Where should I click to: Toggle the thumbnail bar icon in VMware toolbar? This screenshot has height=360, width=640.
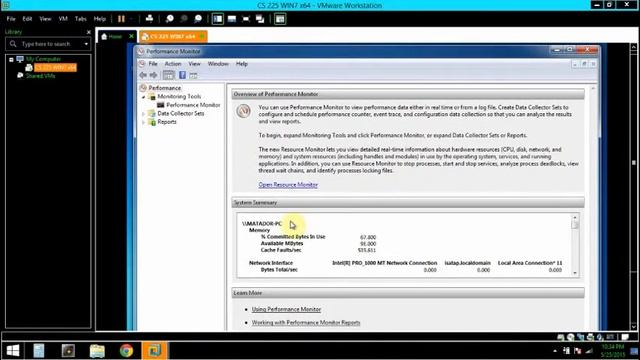(x=232, y=19)
